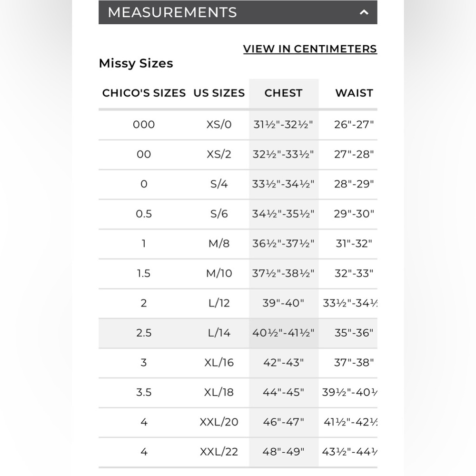Select the XL/16 size cell
The image size is (476, 476).
click(x=219, y=363)
